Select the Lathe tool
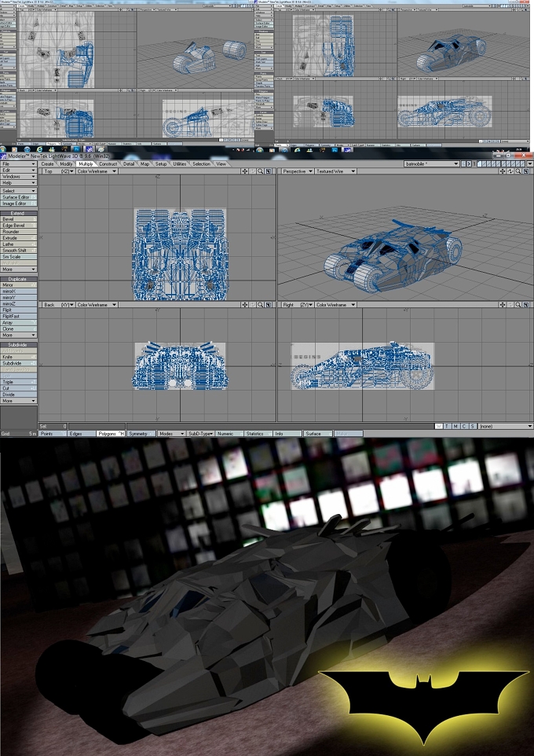 click(x=18, y=244)
